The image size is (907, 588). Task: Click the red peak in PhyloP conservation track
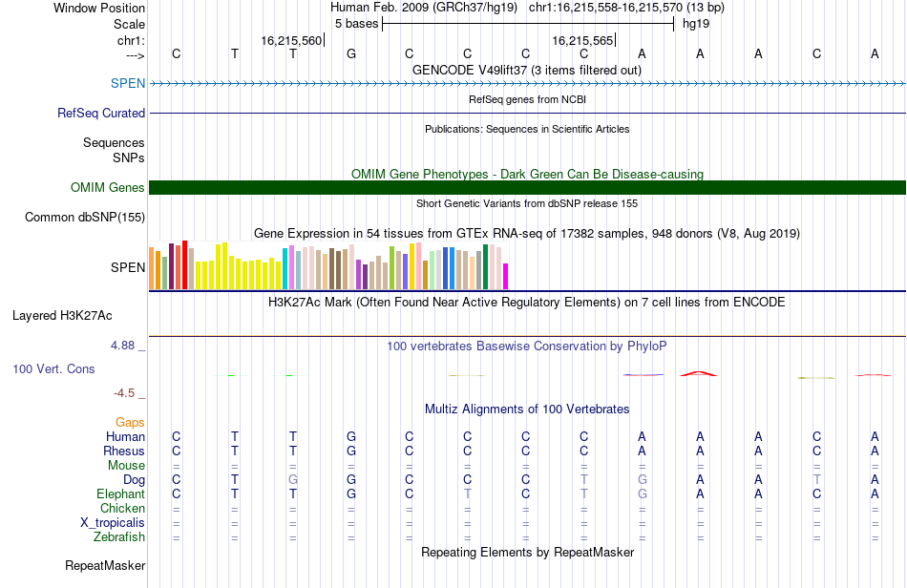(x=699, y=373)
